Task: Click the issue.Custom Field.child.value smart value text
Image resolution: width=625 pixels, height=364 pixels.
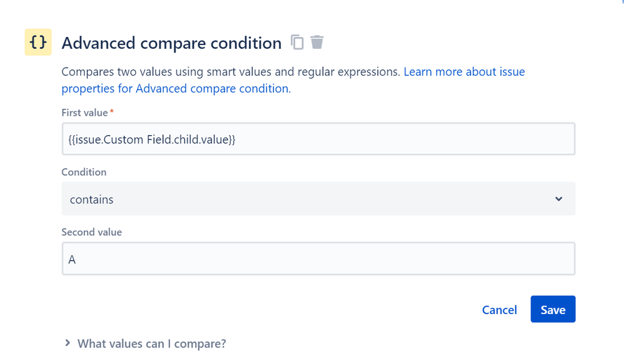Action: coord(152,139)
